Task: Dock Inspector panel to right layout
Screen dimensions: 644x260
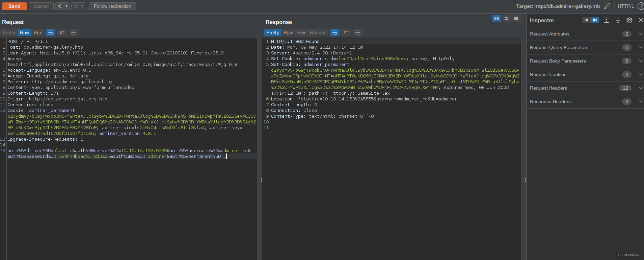Action: (595, 20)
